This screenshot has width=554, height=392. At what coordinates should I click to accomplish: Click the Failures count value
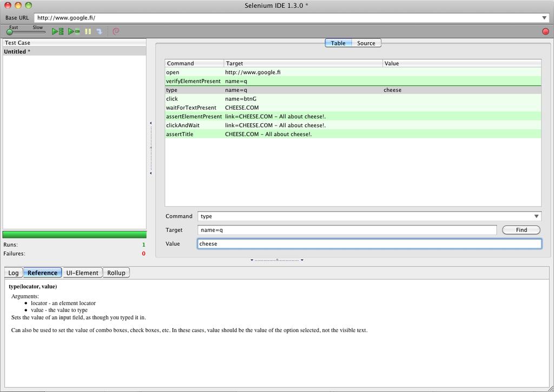click(x=143, y=254)
